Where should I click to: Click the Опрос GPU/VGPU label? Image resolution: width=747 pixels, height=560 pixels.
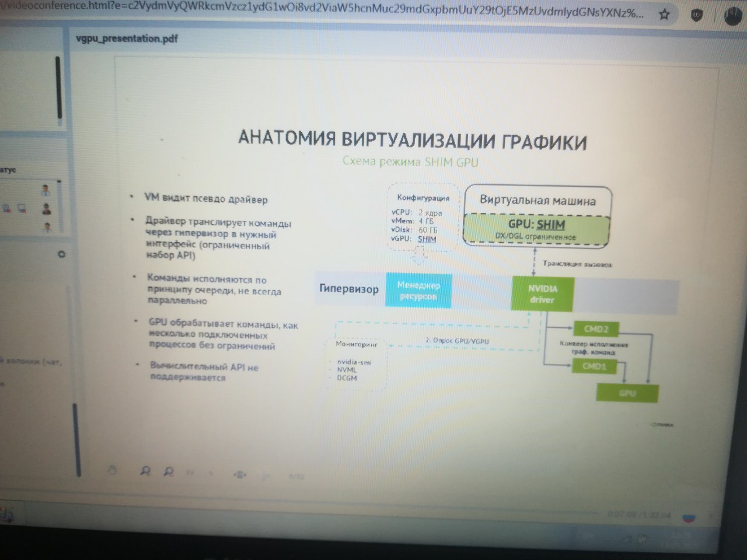pyautogui.click(x=457, y=341)
